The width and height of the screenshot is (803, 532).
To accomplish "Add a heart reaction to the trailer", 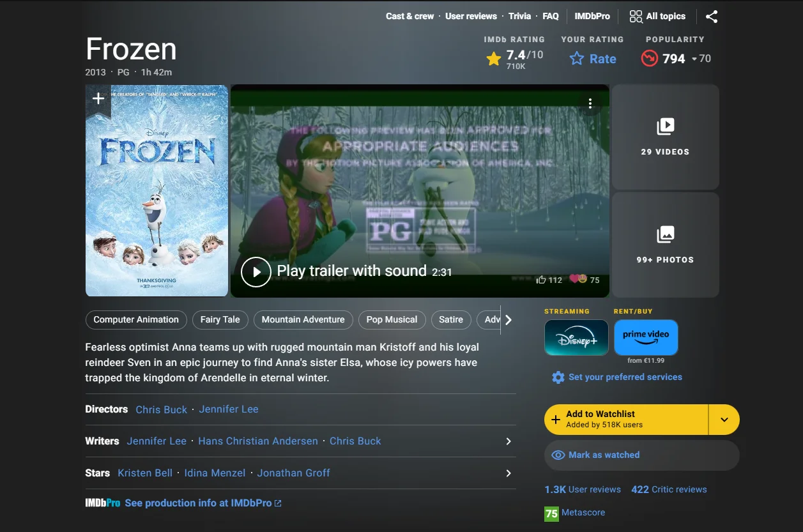I will tap(574, 279).
